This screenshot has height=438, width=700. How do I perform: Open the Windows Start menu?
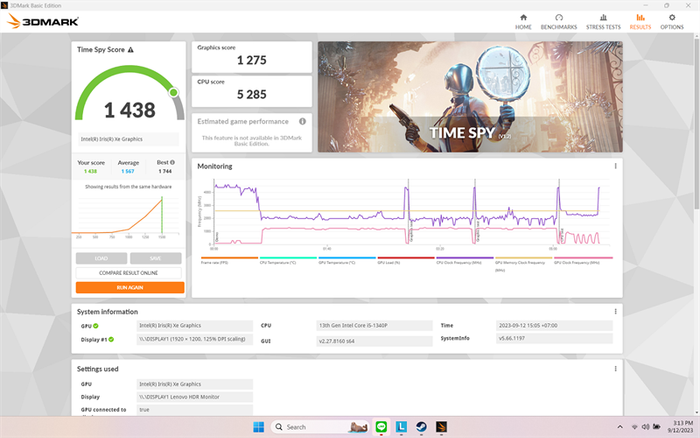258,427
